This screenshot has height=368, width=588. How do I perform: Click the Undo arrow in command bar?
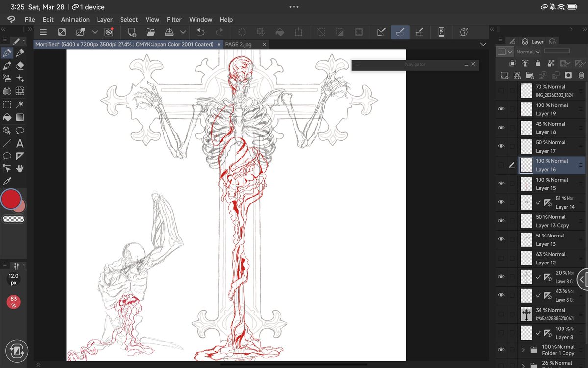pyautogui.click(x=200, y=32)
